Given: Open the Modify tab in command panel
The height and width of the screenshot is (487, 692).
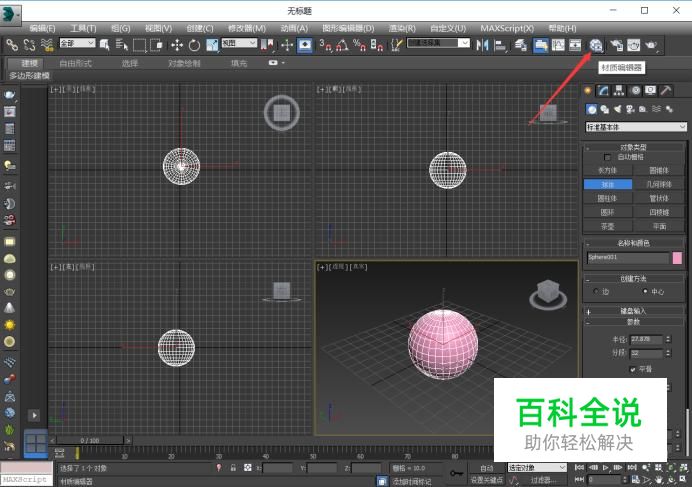Looking at the screenshot, I should [x=604, y=91].
